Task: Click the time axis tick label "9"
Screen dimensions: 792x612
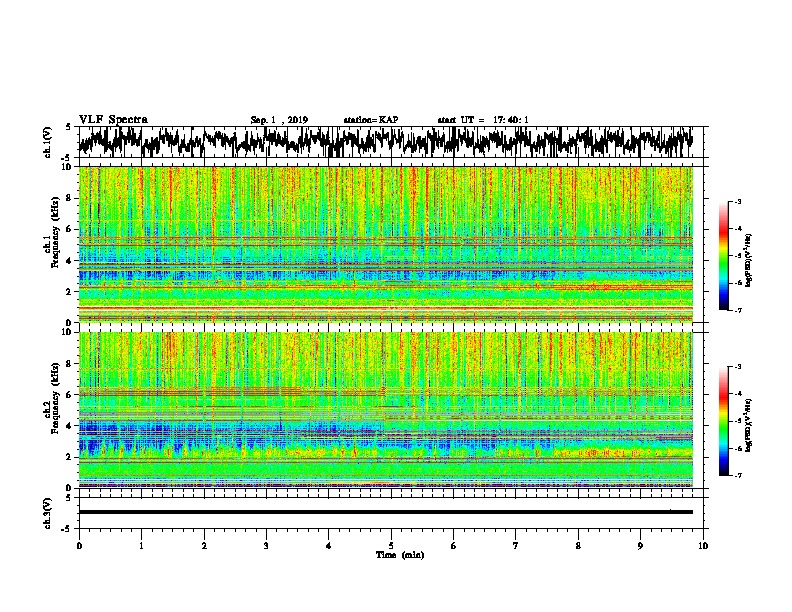Action: (640, 546)
